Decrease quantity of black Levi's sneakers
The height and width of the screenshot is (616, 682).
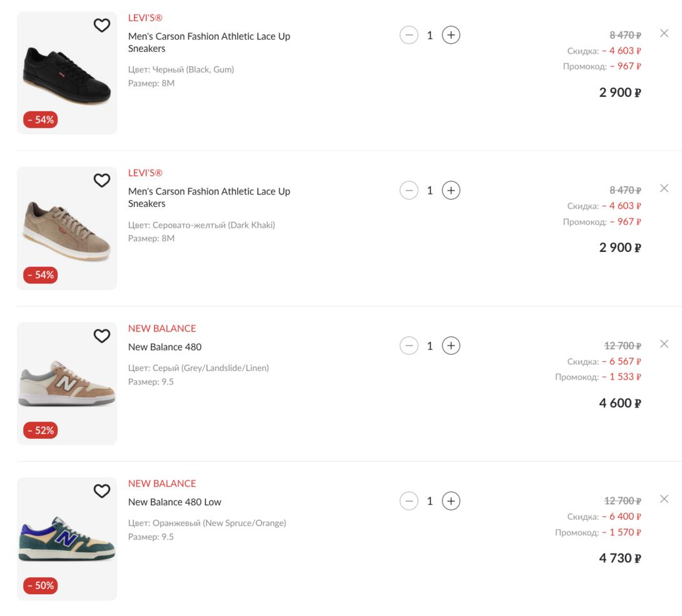409,35
